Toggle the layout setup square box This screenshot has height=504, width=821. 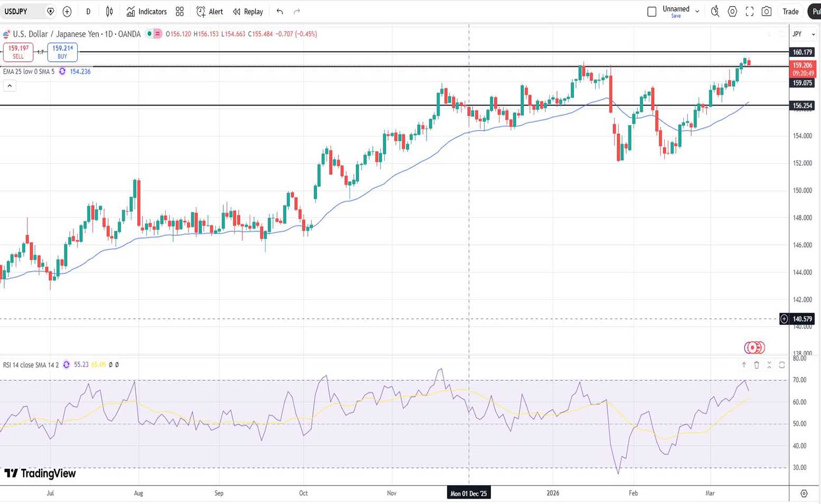click(x=652, y=12)
